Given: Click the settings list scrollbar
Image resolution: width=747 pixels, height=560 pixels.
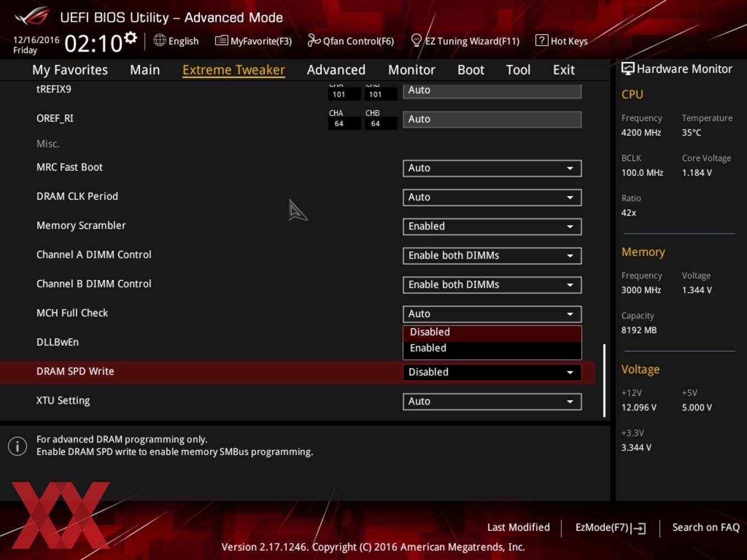Looking at the screenshot, I should click(x=604, y=380).
